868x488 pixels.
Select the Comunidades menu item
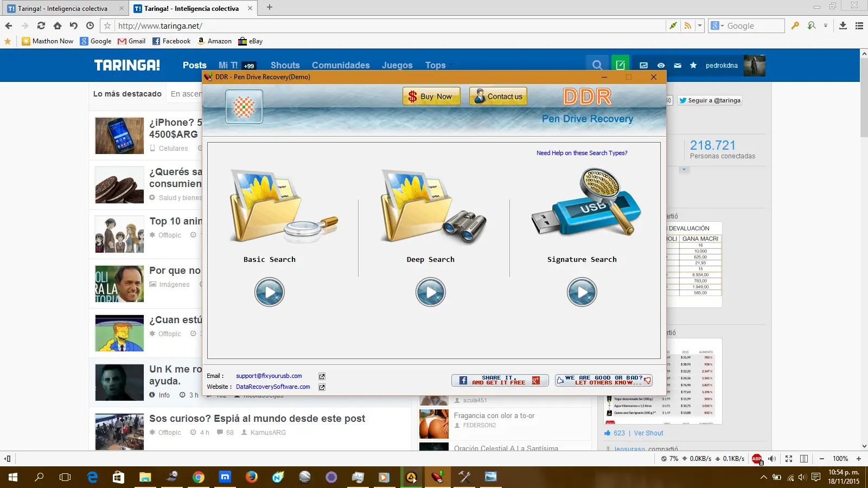click(x=341, y=65)
